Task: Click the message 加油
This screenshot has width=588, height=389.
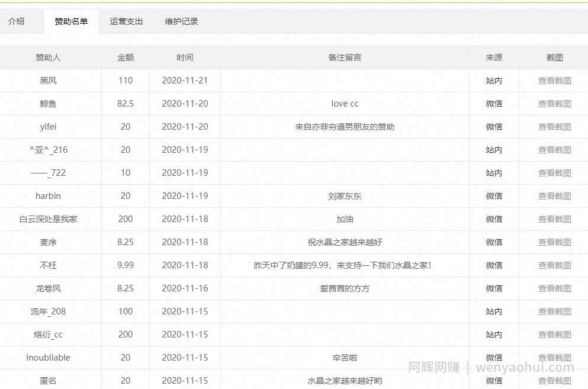Action: point(345,219)
